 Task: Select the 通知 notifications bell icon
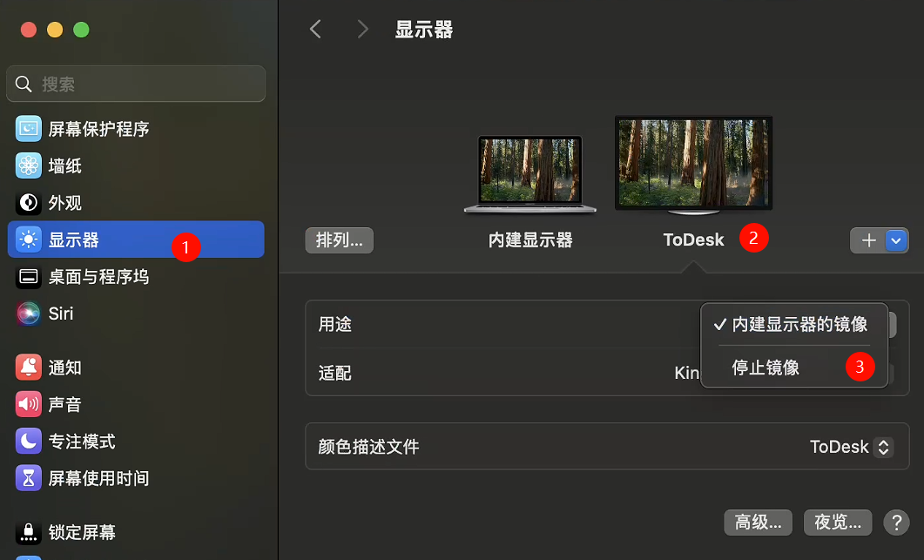coord(29,368)
